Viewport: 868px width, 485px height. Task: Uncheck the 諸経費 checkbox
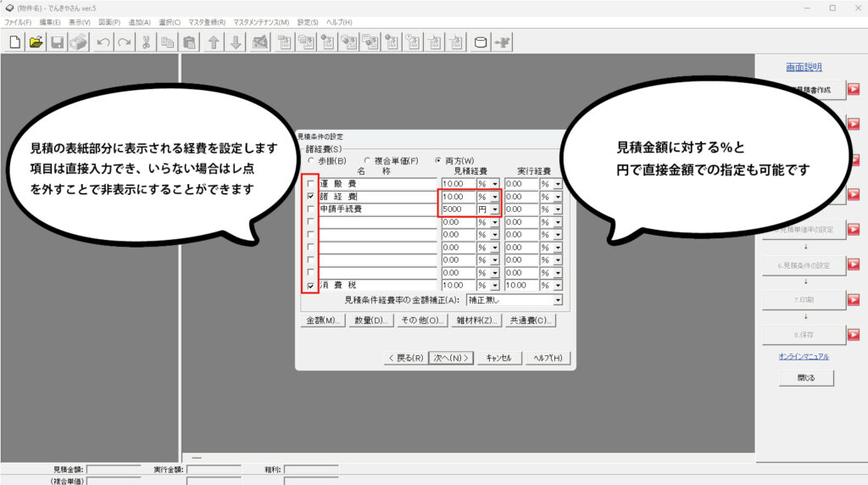tap(310, 196)
